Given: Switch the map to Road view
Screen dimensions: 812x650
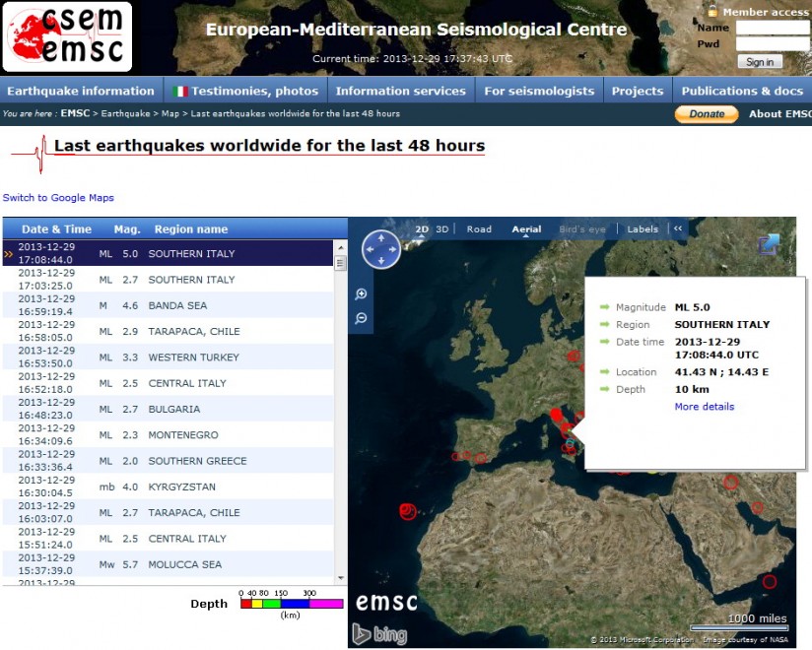Looking at the screenshot, I should pyautogui.click(x=479, y=229).
